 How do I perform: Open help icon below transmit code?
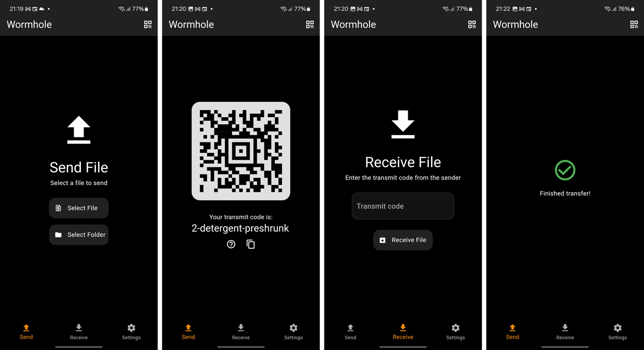click(231, 244)
